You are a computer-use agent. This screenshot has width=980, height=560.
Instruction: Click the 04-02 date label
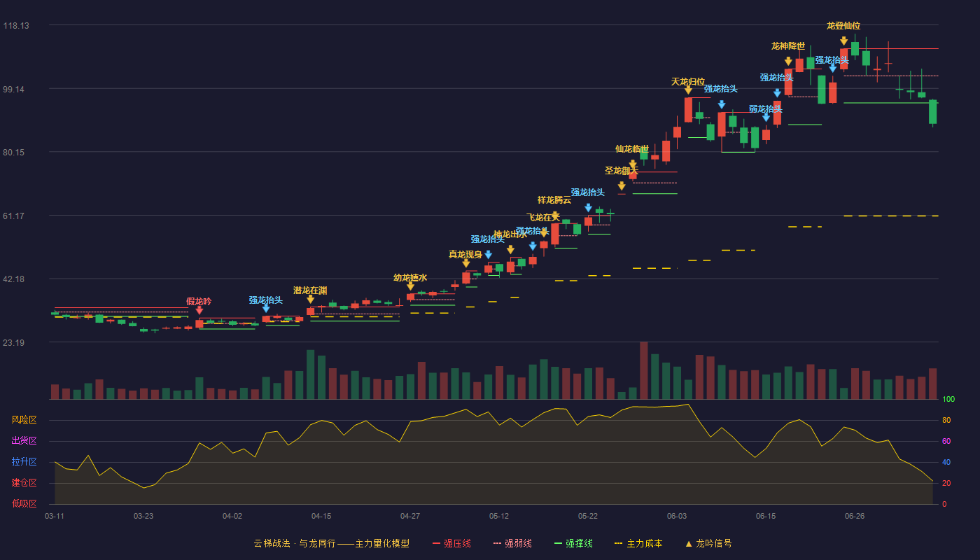click(232, 516)
